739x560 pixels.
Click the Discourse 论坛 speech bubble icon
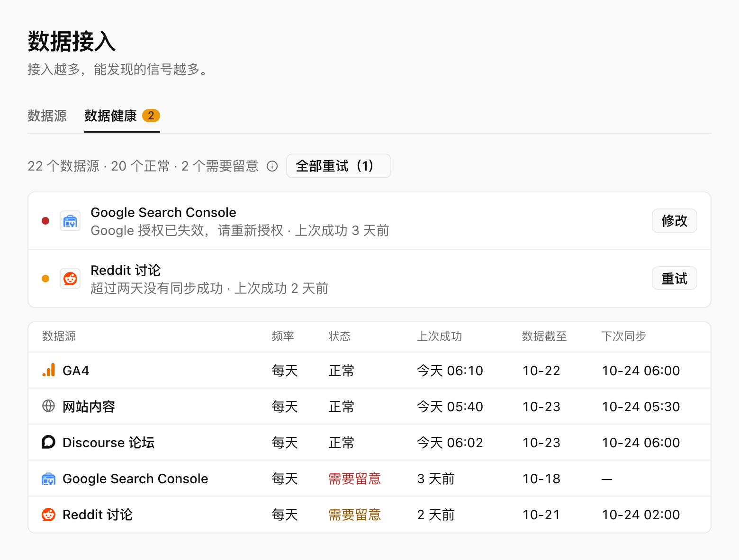(49, 442)
